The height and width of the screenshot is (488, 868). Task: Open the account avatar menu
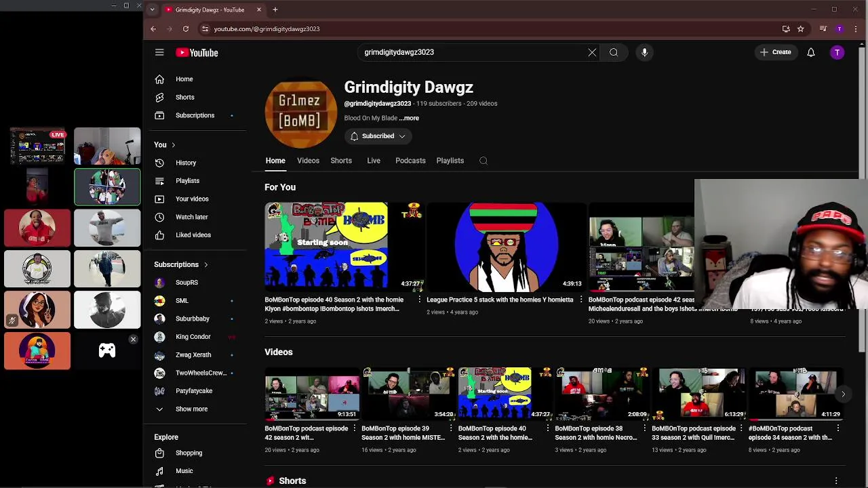pyautogui.click(x=837, y=52)
